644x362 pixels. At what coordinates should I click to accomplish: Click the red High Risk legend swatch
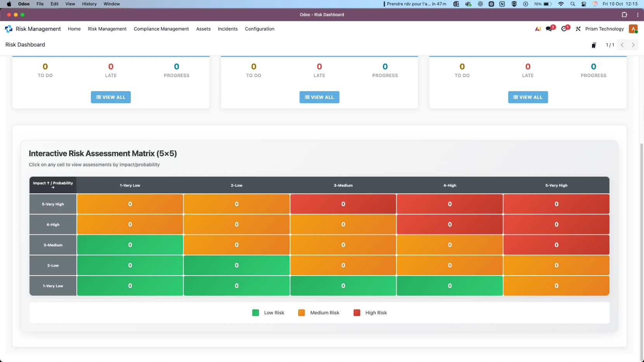(x=357, y=313)
